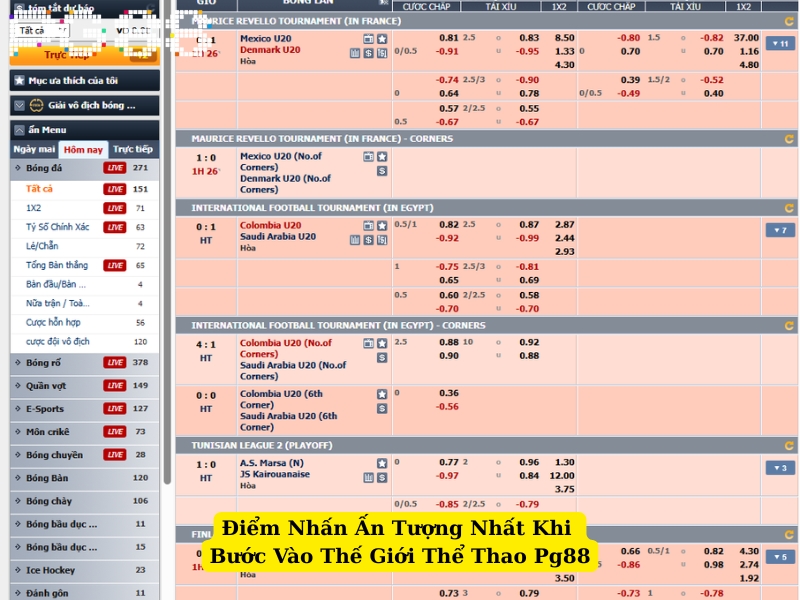Image resolution: width=800 pixels, height=600 pixels.
Task: Select the 37.00 first-half 1X2 odds
Action: 746,38
